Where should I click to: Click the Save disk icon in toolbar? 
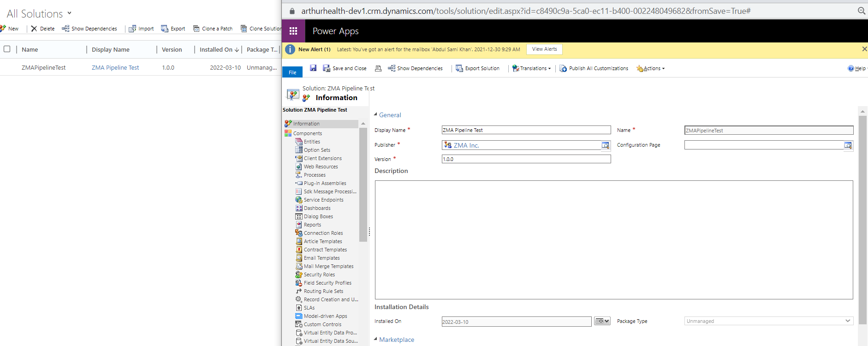[313, 68]
